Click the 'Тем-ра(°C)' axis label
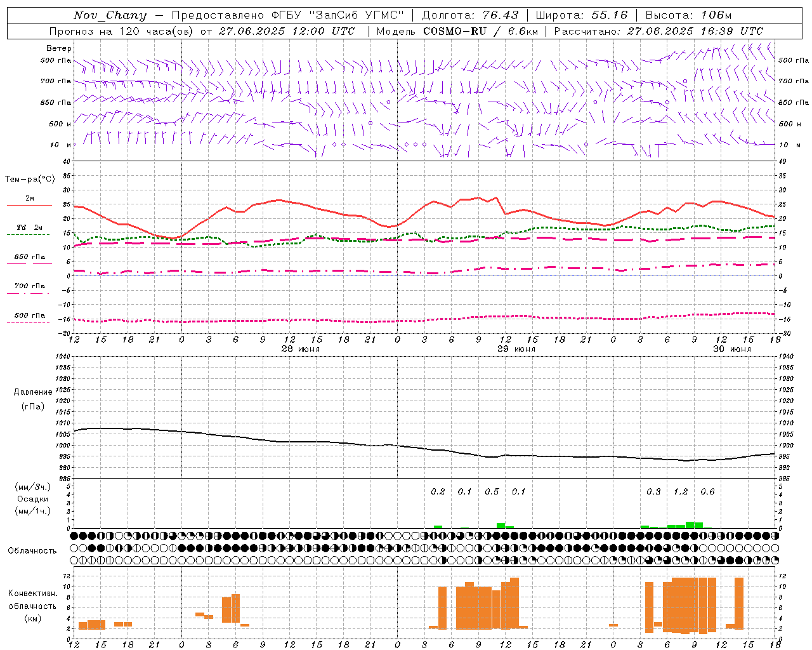This screenshot has width=812, height=650. pos(30,180)
